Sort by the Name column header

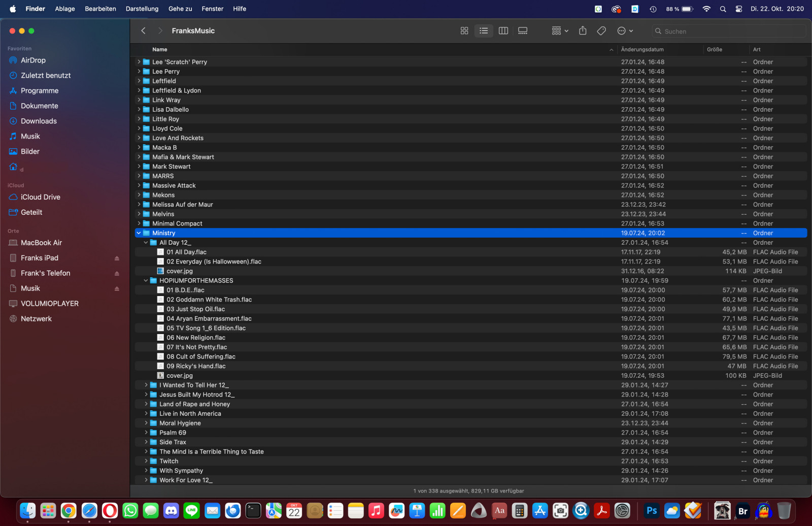click(x=160, y=50)
